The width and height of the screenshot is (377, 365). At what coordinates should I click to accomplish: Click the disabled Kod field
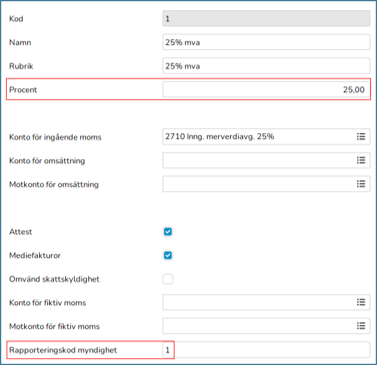[x=266, y=19]
